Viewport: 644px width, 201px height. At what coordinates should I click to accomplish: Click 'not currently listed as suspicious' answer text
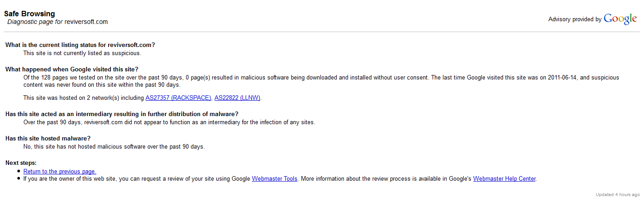(82, 53)
